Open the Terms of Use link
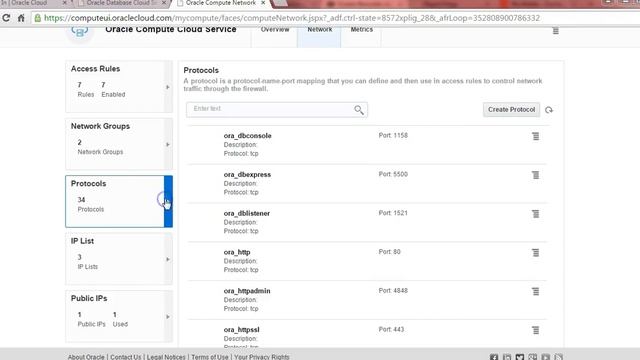The height and width of the screenshot is (360, 640). [210, 357]
